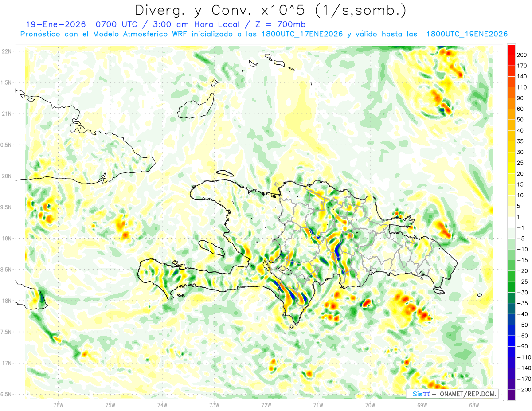Click "Pronóstico con el Modelo Atmosferico WRF" text
The image size is (532, 411).
click(104, 34)
